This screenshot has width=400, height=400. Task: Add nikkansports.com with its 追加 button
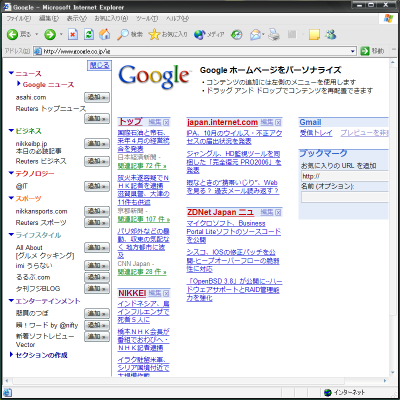pyautogui.click(x=97, y=211)
